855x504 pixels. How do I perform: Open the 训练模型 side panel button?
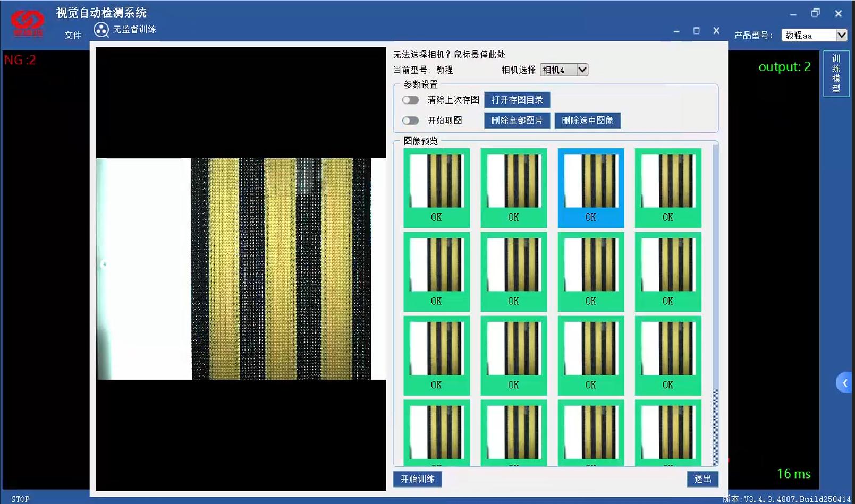coord(836,73)
